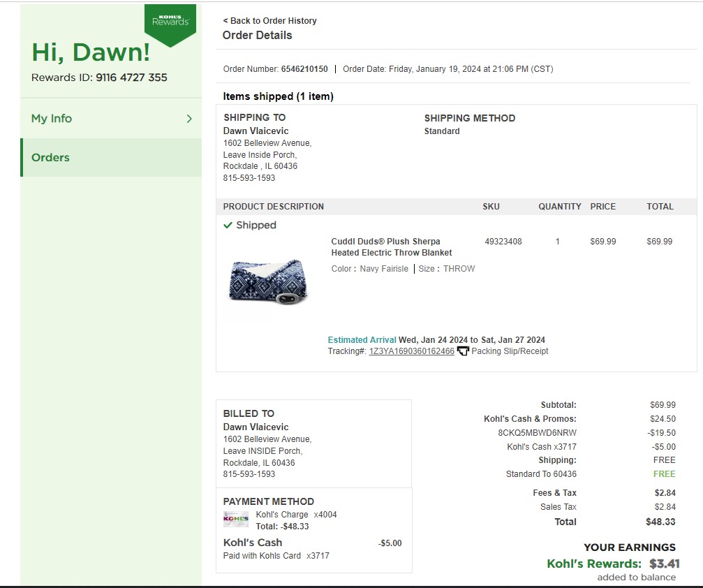Click the Kohl's Rewards badge icon
703x588 pixels.
[x=170, y=24]
